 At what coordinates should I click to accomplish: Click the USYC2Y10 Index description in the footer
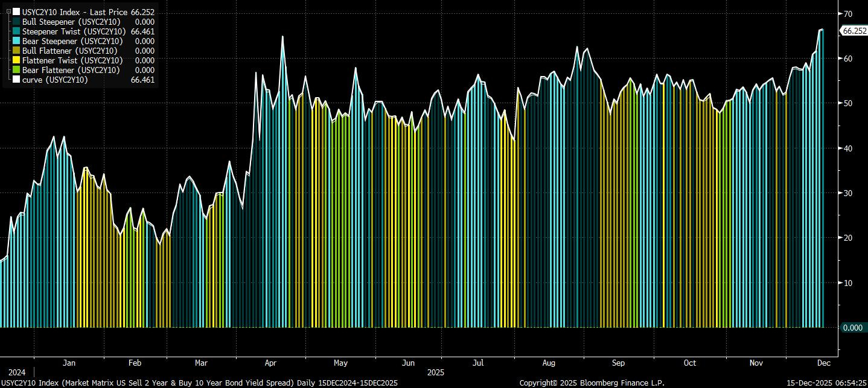tap(200, 383)
